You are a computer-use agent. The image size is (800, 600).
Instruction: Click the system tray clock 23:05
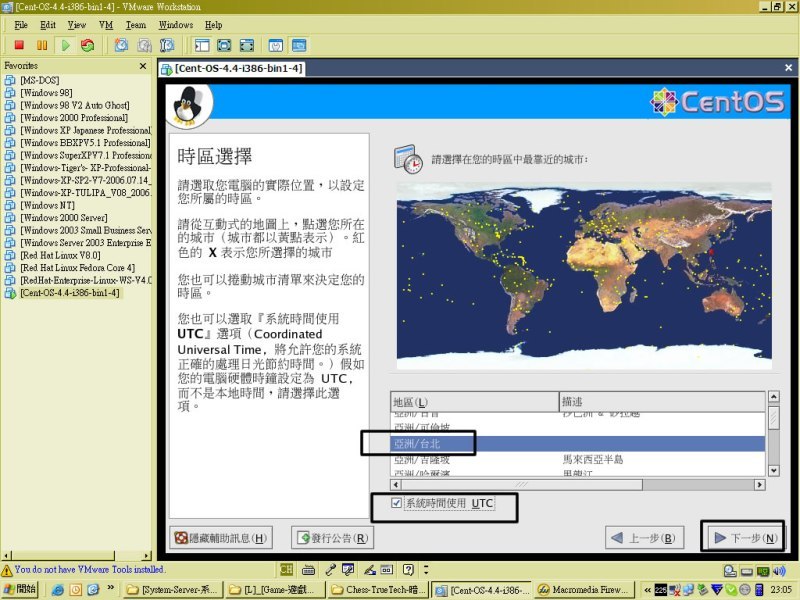(781, 590)
